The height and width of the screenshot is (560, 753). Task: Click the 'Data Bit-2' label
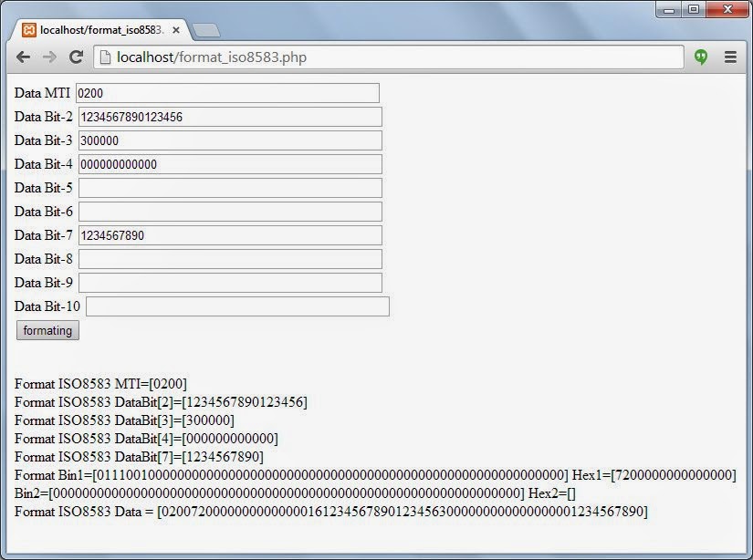coord(44,117)
